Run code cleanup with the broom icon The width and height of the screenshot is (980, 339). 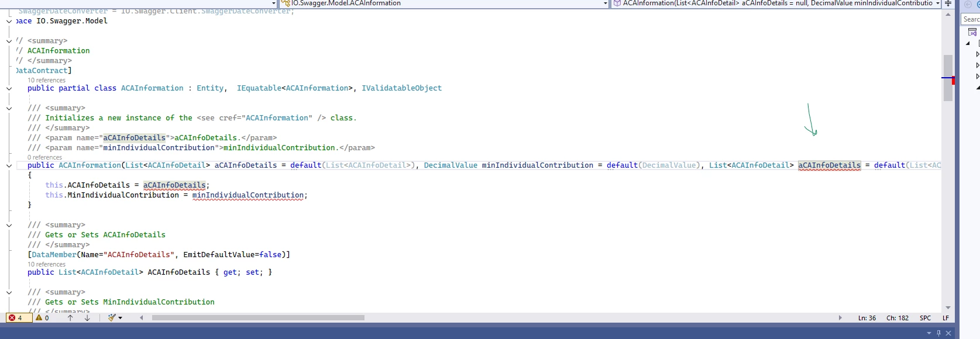[111, 318]
